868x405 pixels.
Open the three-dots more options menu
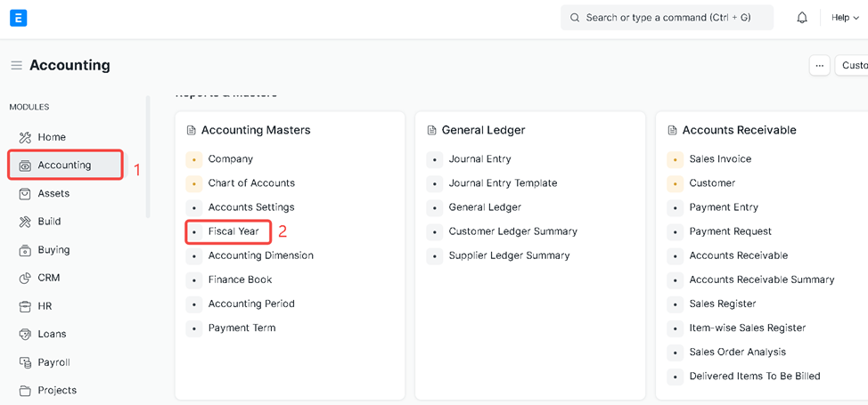point(819,66)
